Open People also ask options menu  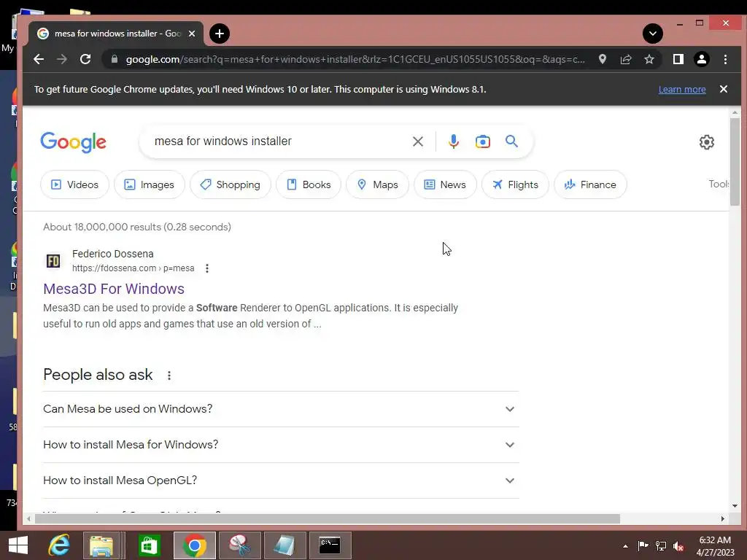pos(169,376)
